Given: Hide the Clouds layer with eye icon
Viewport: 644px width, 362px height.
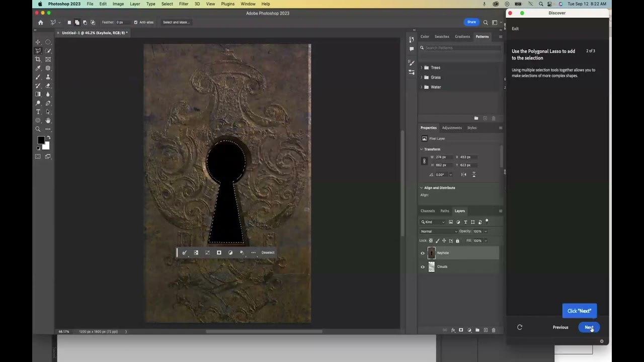Looking at the screenshot, I should pos(423,267).
